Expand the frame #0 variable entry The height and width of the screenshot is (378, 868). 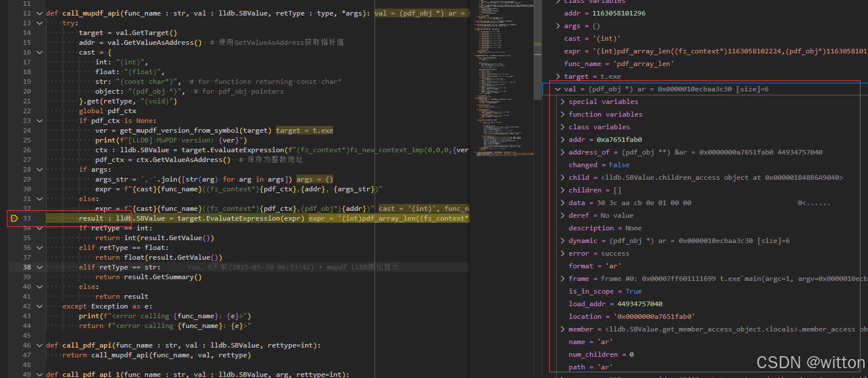[562, 279]
